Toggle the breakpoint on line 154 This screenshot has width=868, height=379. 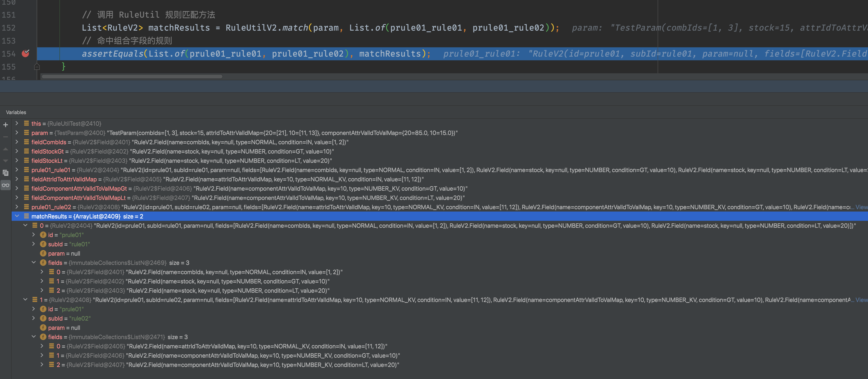(x=26, y=54)
